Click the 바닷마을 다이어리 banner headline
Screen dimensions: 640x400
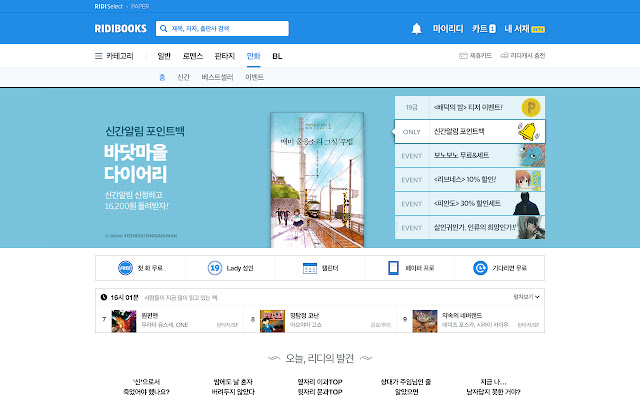pyautogui.click(x=136, y=163)
